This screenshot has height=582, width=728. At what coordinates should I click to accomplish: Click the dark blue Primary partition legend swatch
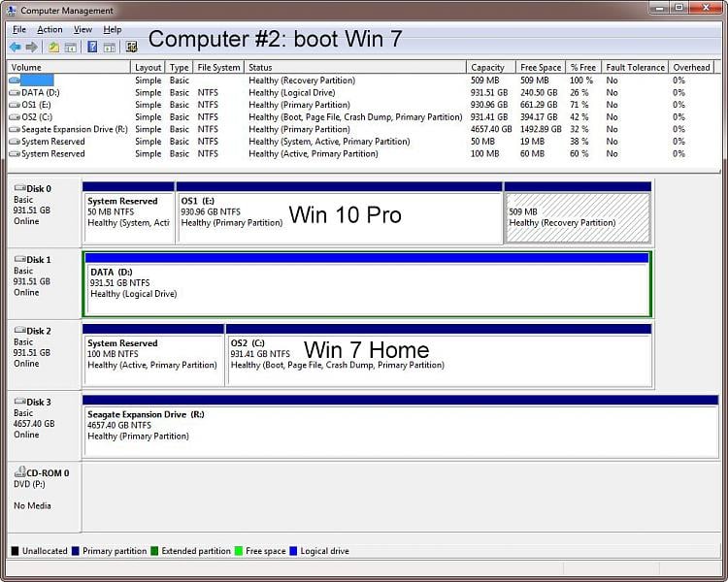pyautogui.click(x=75, y=551)
